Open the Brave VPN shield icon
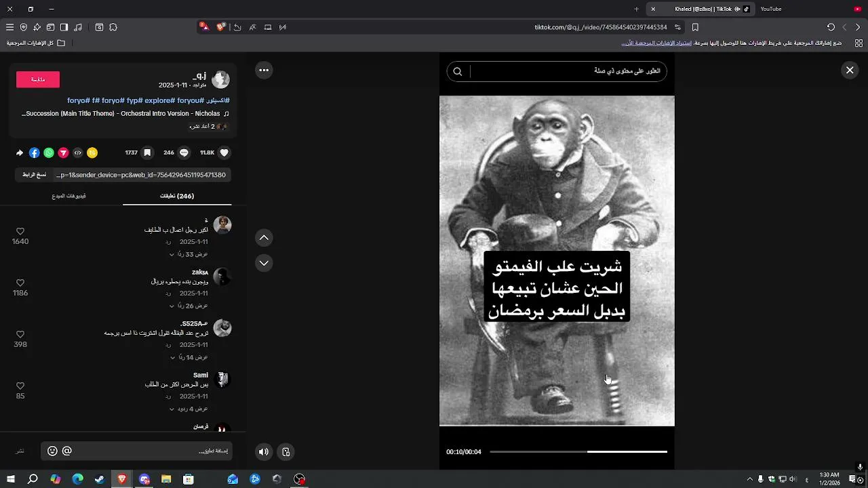868x488 pixels. click(24, 27)
